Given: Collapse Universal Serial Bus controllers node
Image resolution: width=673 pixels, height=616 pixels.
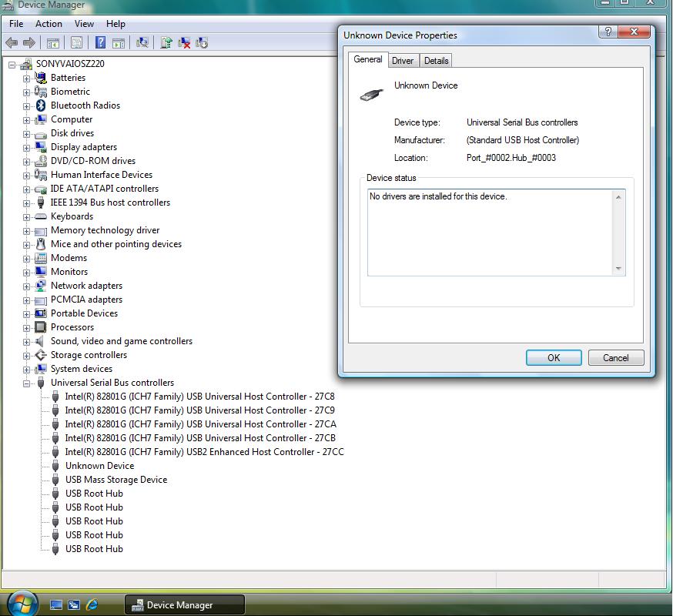Looking at the screenshot, I should [x=27, y=383].
